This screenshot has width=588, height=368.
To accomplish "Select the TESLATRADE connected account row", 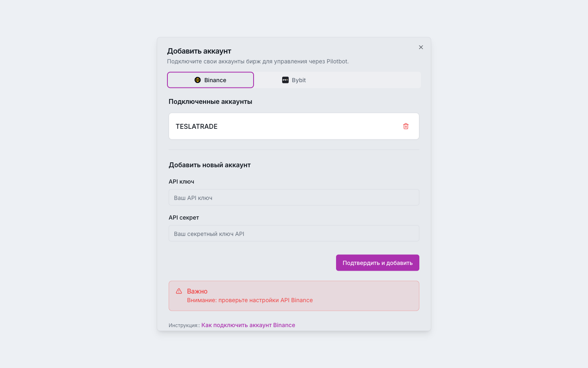I will pyautogui.click(x=294, y=126).
